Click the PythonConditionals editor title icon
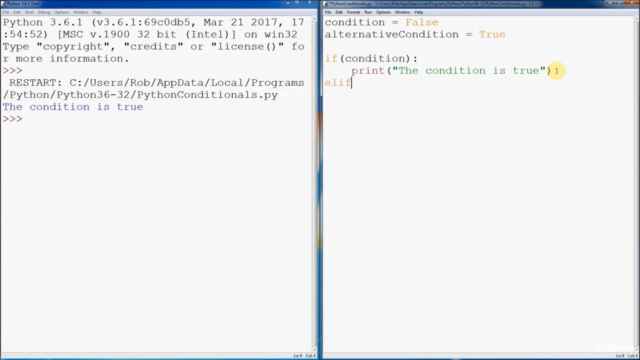The width and height of the screenshot is (640, 360). click(326, 4)
